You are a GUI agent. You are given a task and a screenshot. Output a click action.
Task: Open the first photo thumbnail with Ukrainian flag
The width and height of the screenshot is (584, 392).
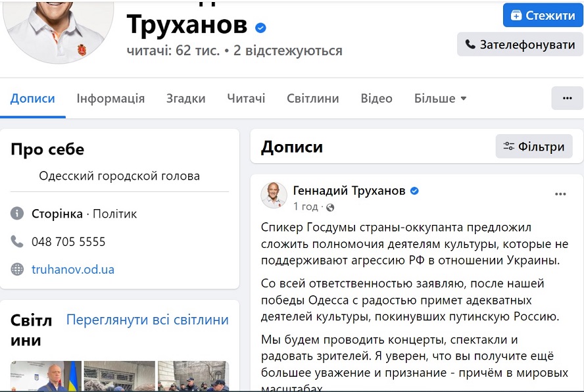pos(45,376)
